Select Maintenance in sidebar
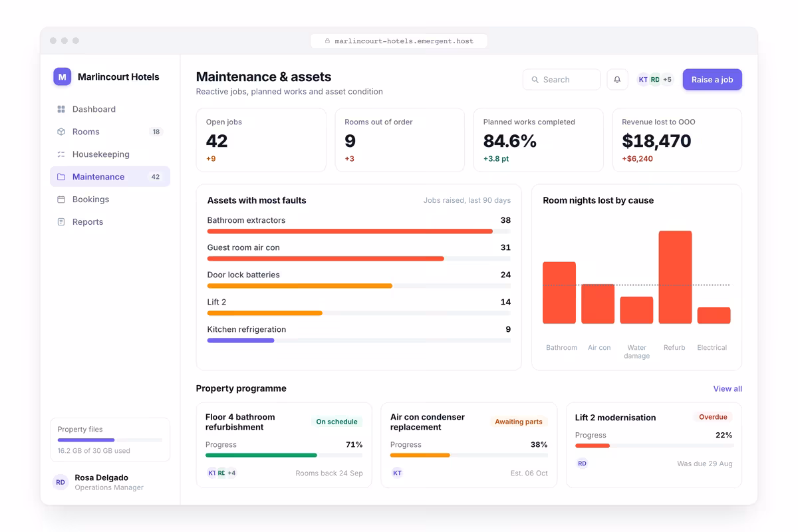This screenshot has height=532, width=798. tap(110, 177)
